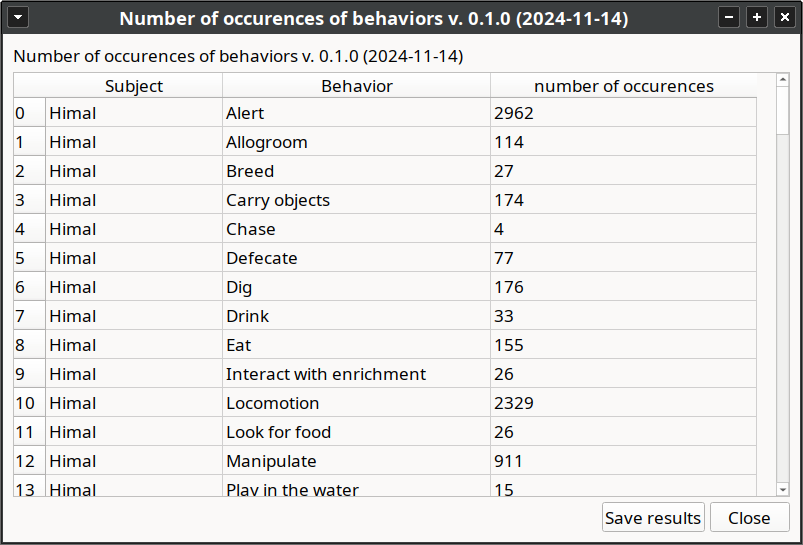The width and height of the screenshot is (803, 545).
Task: Click the Close button
Action: tap(749, 518)
